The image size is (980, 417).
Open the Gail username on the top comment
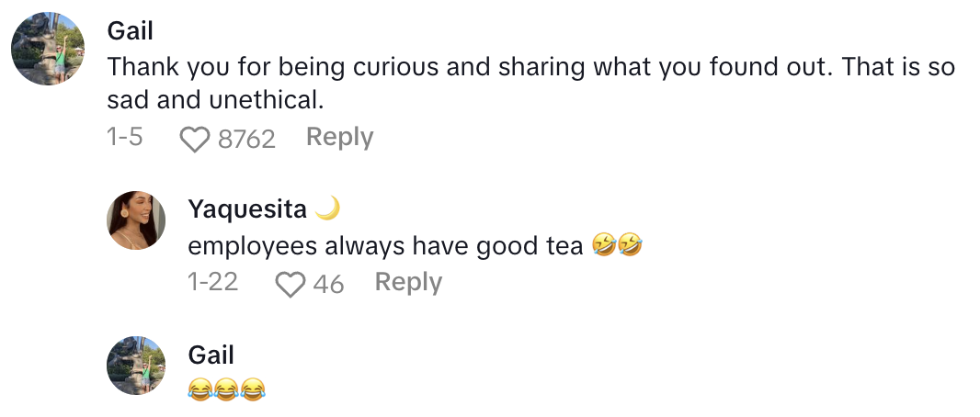[131, 31]
